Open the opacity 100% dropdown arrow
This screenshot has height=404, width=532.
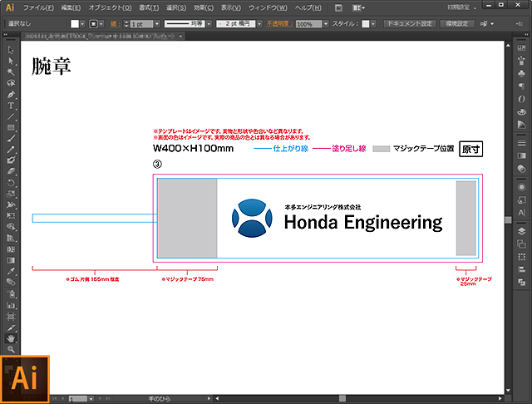(x=326, y=24)
